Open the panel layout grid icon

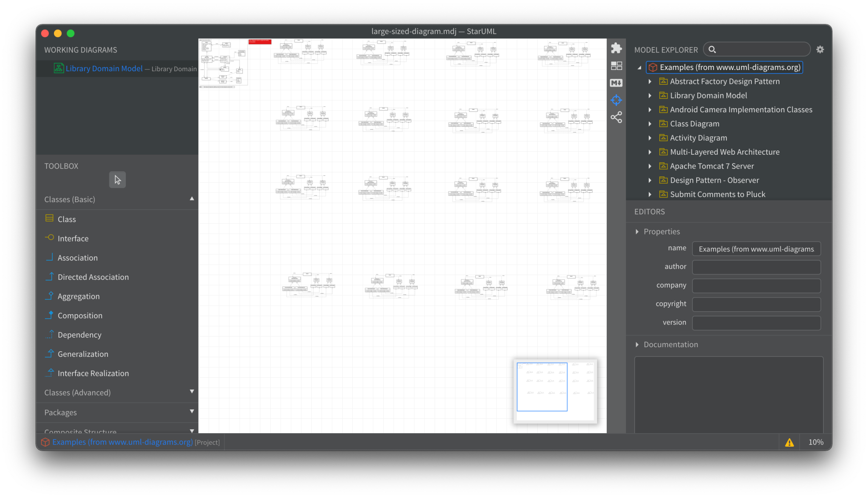pos(617,65)
